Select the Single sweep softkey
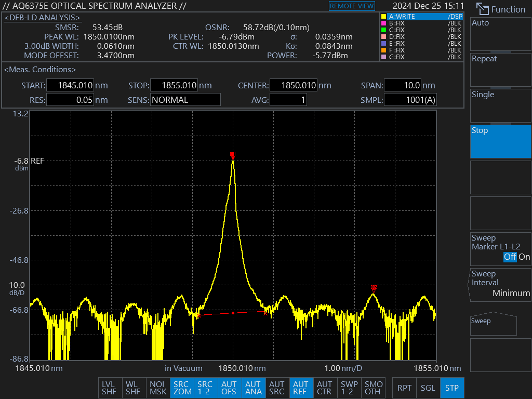This screenshot has height=399, width=532. click(500, 105)
